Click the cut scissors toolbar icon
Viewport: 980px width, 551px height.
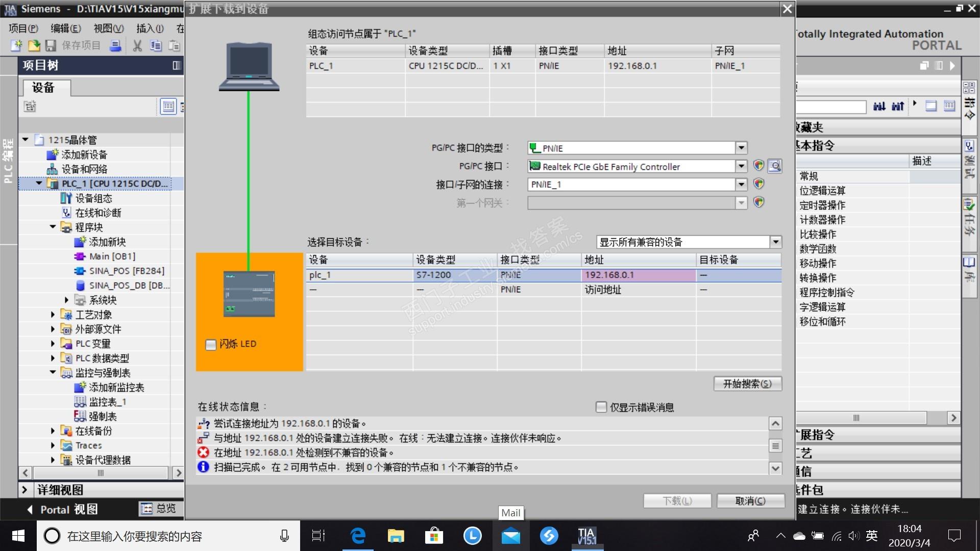pyautogui.click(x=137, y=46)
